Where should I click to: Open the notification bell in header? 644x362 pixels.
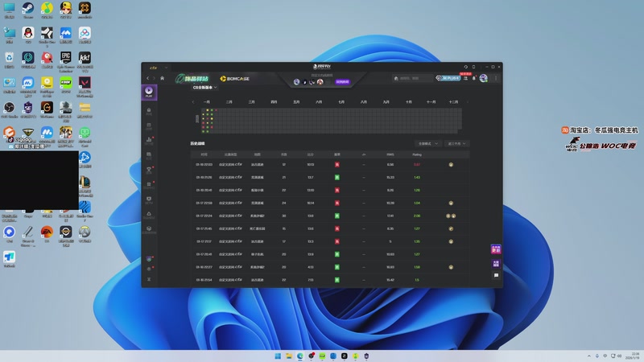474,78
